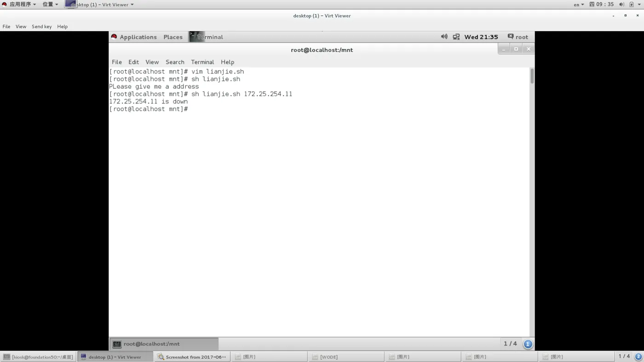This screenshot has height=362, width=644.
Task: Click the workspace indicator circle in guest panel
Action: click(x=528, y=344)
